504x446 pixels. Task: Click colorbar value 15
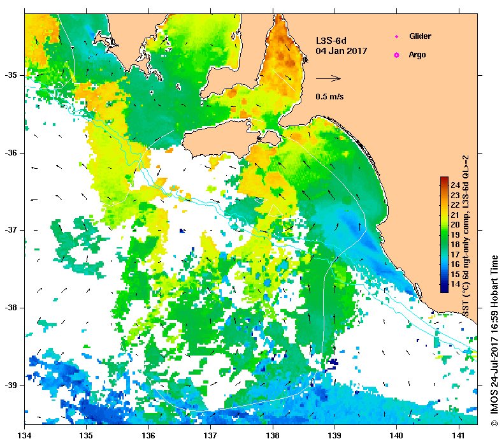click(x=455, y=274)
